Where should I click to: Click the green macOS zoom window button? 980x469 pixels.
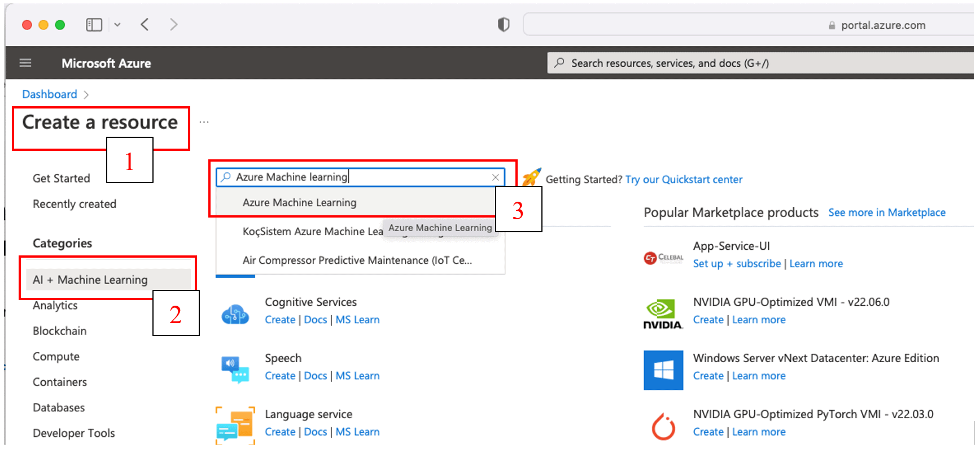click(x=60, y=25)
